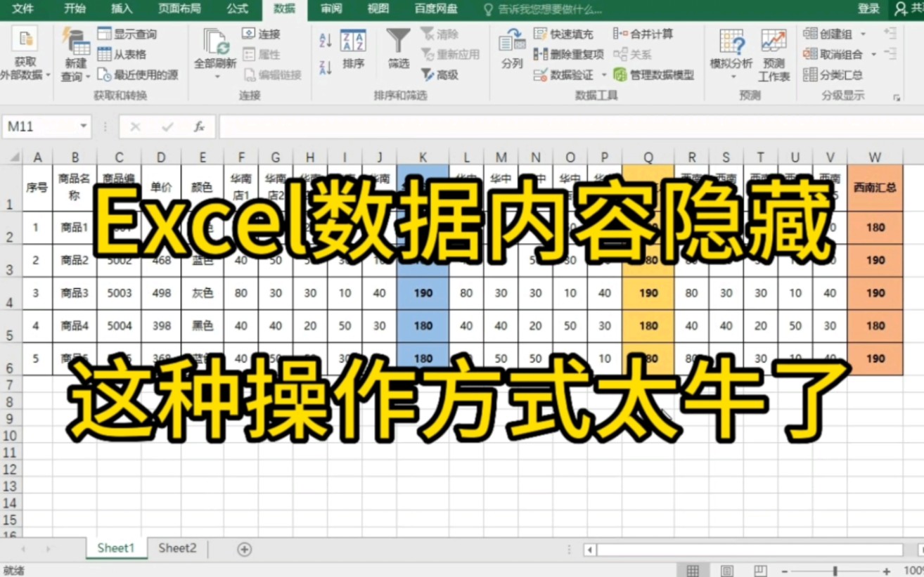Click the fx insert function button
The height and width of the screenshot is (577, 924).
click(199, 127)
